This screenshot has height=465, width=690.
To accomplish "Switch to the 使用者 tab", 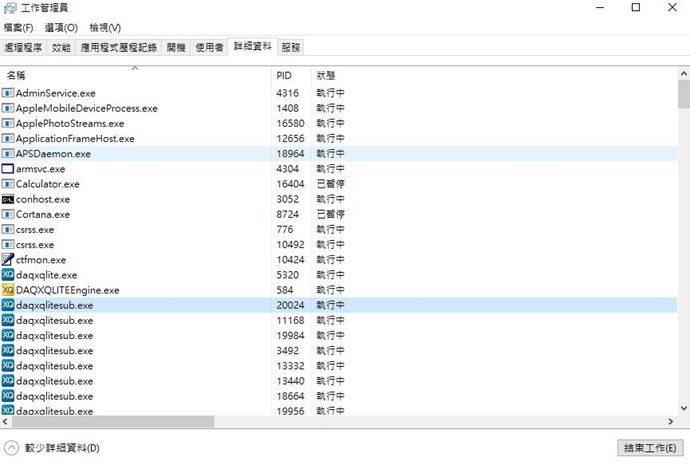I will [x=209, y=48].
